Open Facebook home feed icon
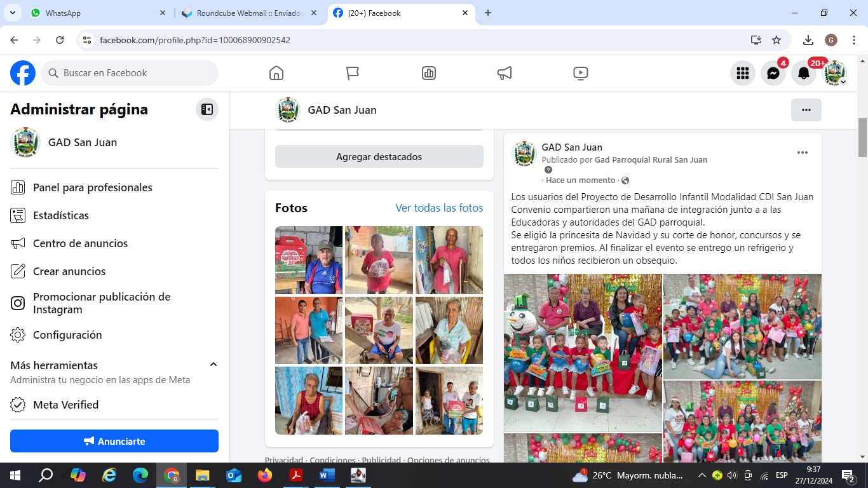The width and height of the screenshot is (868, 488). [x=276, y=73]
